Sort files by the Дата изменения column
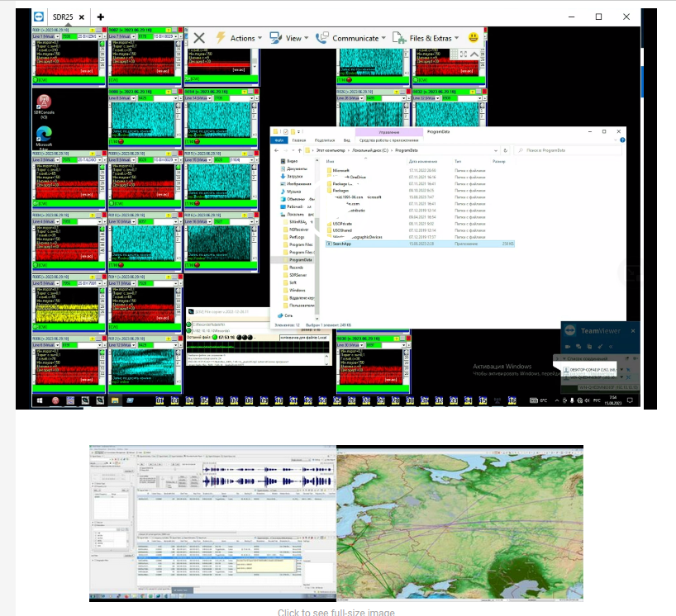The height and width of the screenshot is (616, 676). pyautogui.click(x=423, y=162)
